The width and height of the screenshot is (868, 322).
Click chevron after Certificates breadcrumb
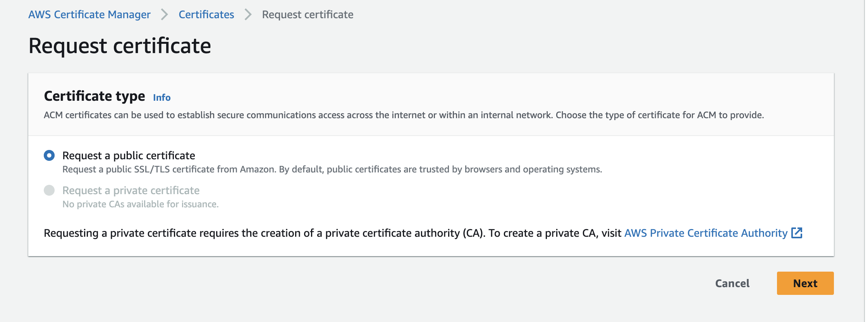pyautogui.click(x=248, y=15)
